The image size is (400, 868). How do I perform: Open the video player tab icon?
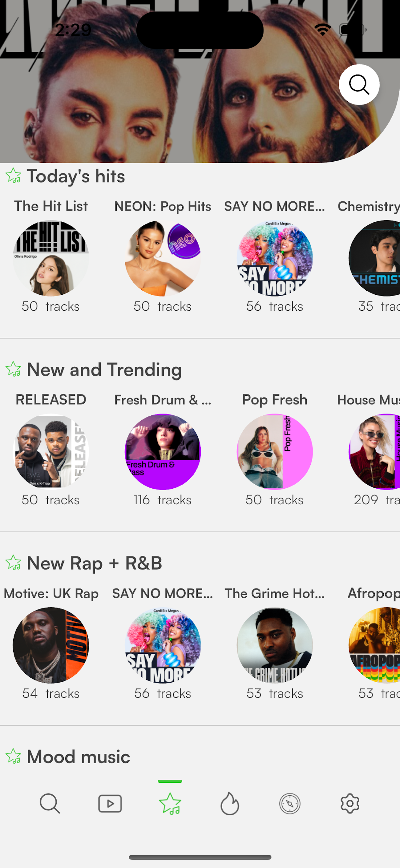click(x=110, y=803)
